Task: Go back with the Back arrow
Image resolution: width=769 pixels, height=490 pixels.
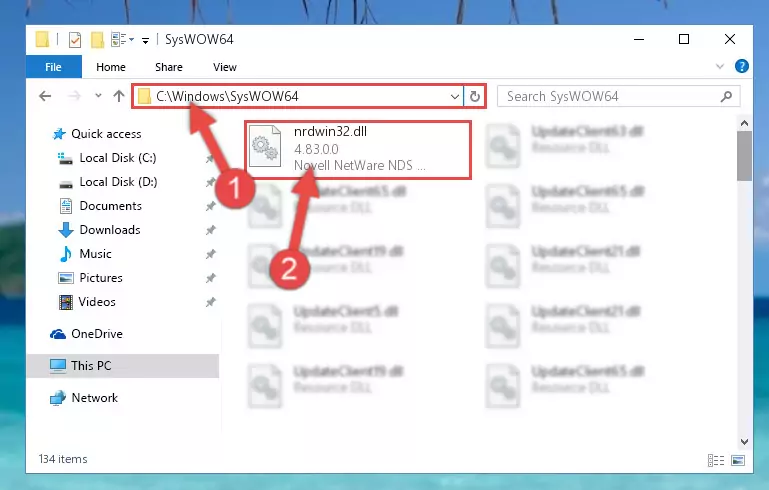Action: click(45, 96)
